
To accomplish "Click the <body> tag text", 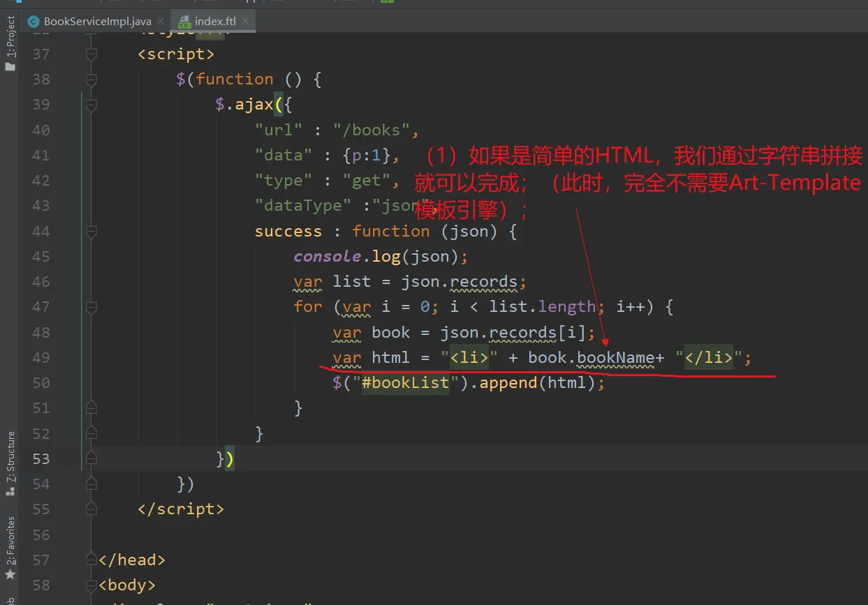I will point(127,585).
